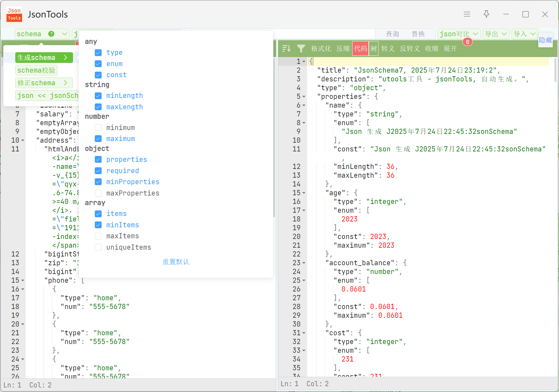Click the 压缩 compress button

click(x=343, y=49)
